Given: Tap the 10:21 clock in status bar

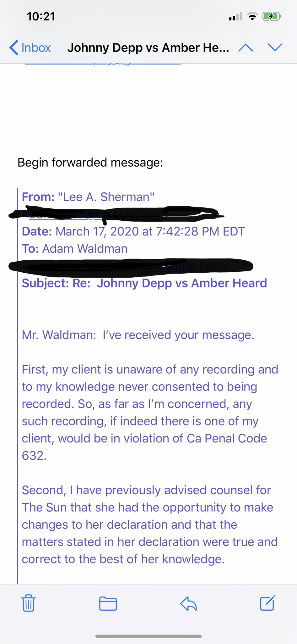Looking at the screenshot, I should click(x=41, y=16).
